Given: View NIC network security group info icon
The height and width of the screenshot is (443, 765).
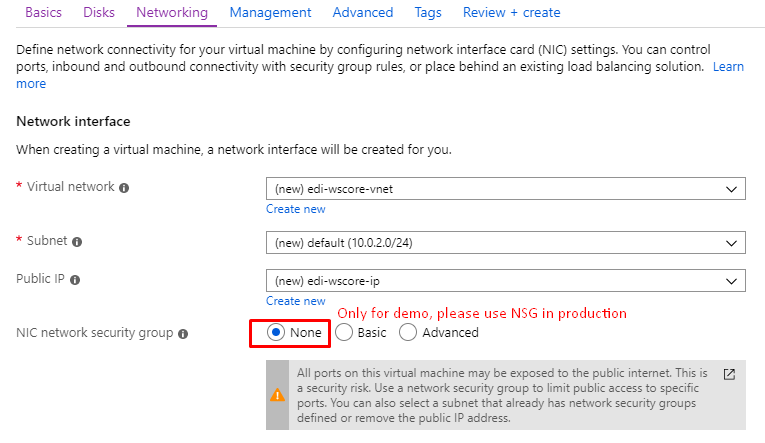Looking at the screenshot, I should point(183,334).
